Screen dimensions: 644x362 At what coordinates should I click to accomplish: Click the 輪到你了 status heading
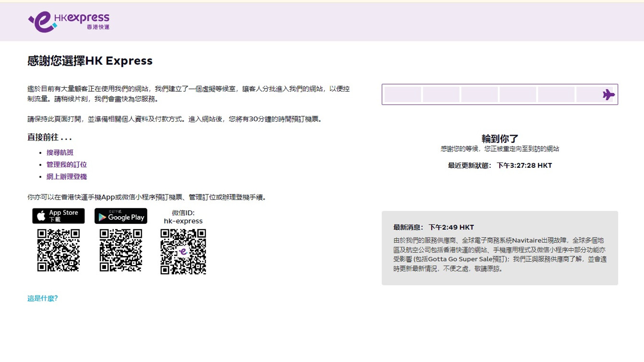pos(500,139)
